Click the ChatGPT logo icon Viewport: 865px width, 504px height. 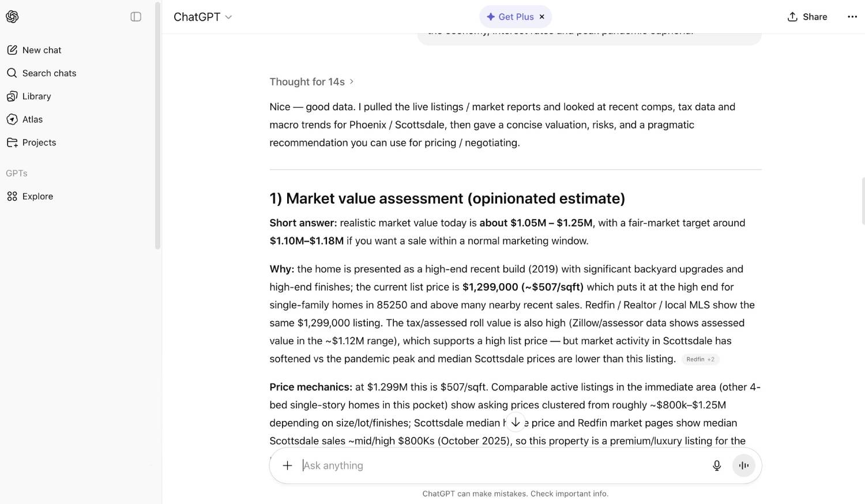click(12, 17)
